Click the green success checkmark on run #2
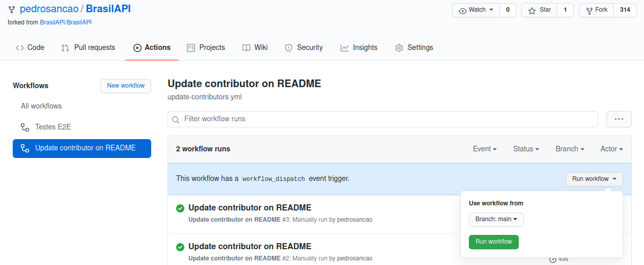 pyautogui.click(x=180, y=247)
